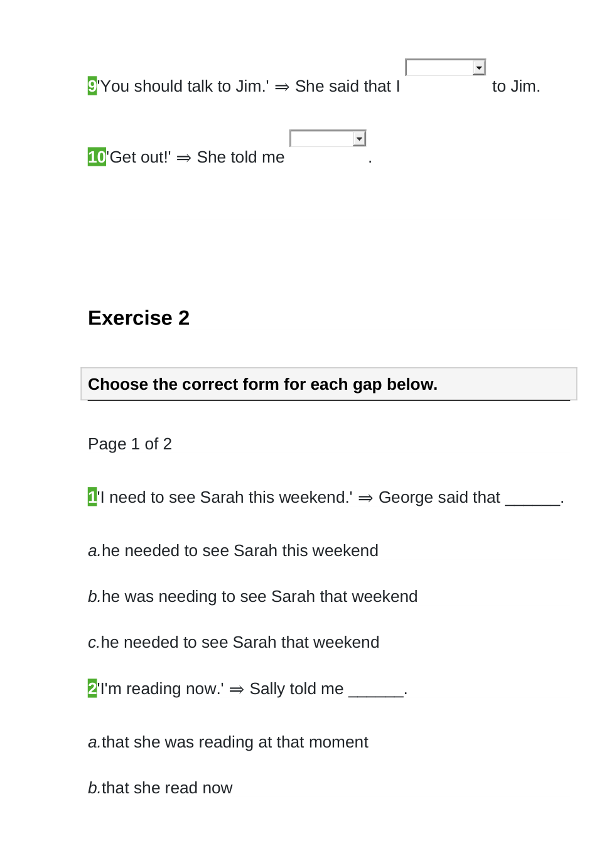Choose 'he needed to see Sarah this weekend'
614x868 pixels.
239,550
